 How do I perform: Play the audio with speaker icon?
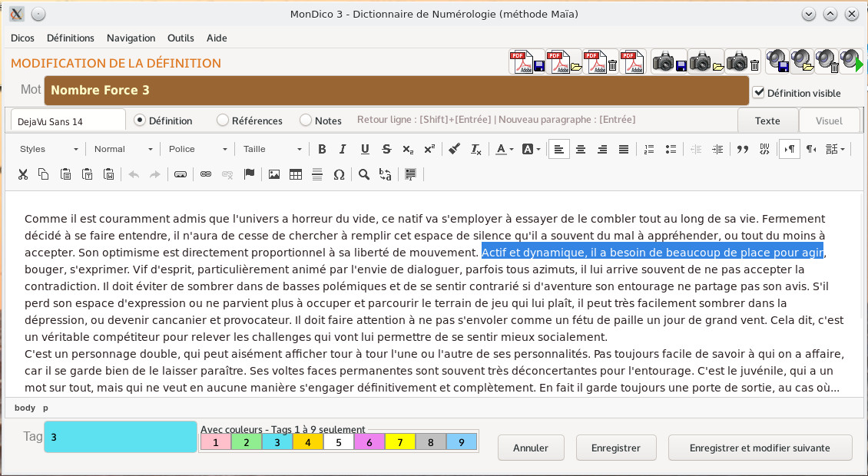850,61
